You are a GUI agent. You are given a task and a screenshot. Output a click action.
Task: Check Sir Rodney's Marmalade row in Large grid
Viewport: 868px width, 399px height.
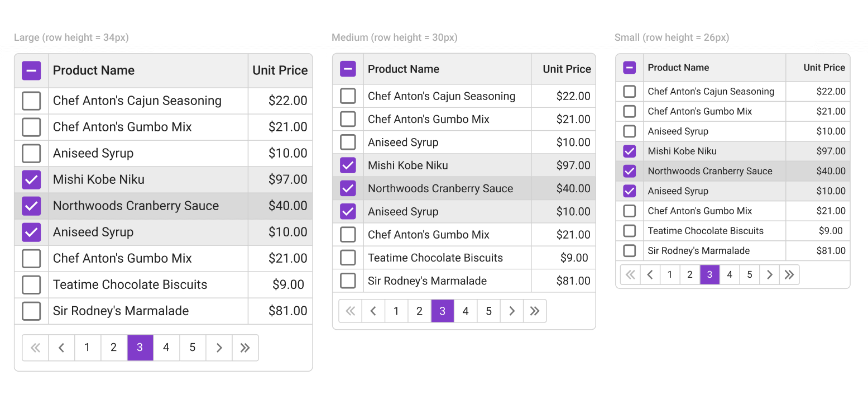(x=31, y=311)
